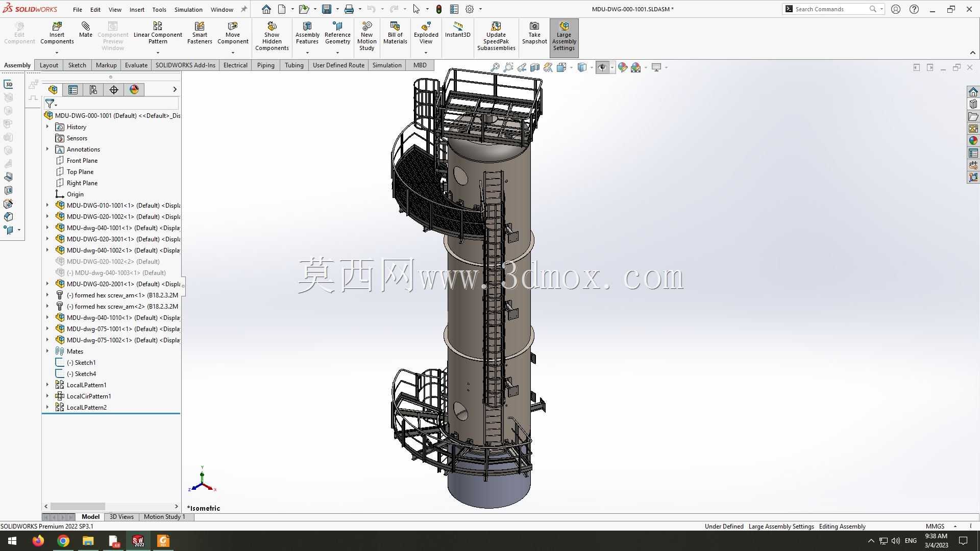Toggle Hide/Show Items visibility in view toolbar

602,67
